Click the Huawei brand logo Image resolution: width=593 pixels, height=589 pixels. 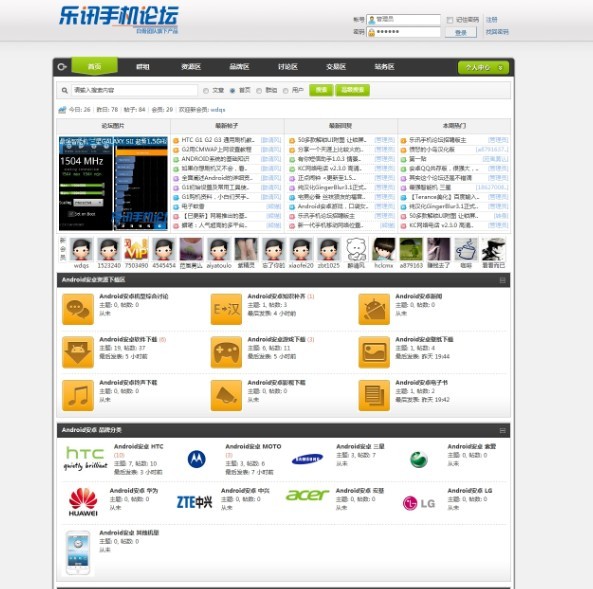pyautogui.click(x=83, y=502)
